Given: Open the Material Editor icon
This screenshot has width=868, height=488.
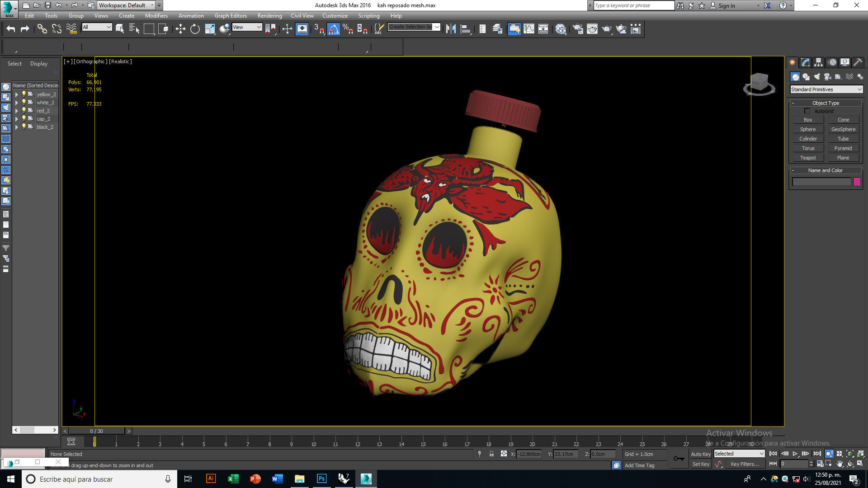Looking at the screenshot, I should coord(561,29).
